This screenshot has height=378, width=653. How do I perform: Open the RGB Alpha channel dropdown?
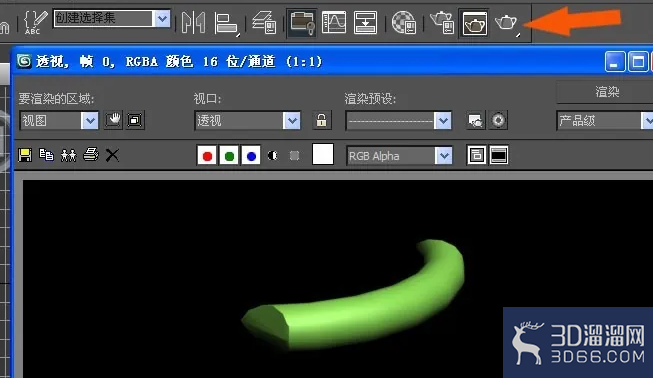pyautogui.click(x=399, y=156)
